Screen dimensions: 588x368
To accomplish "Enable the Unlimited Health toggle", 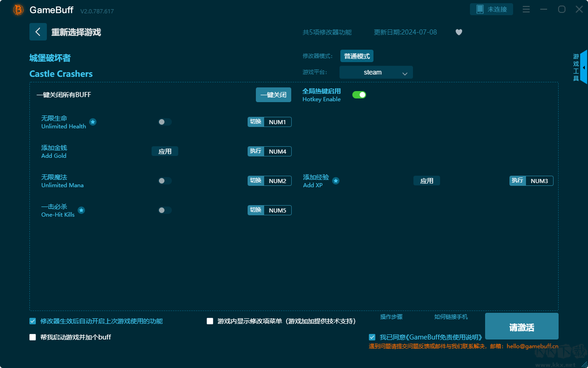I will [x=164, y=122].
